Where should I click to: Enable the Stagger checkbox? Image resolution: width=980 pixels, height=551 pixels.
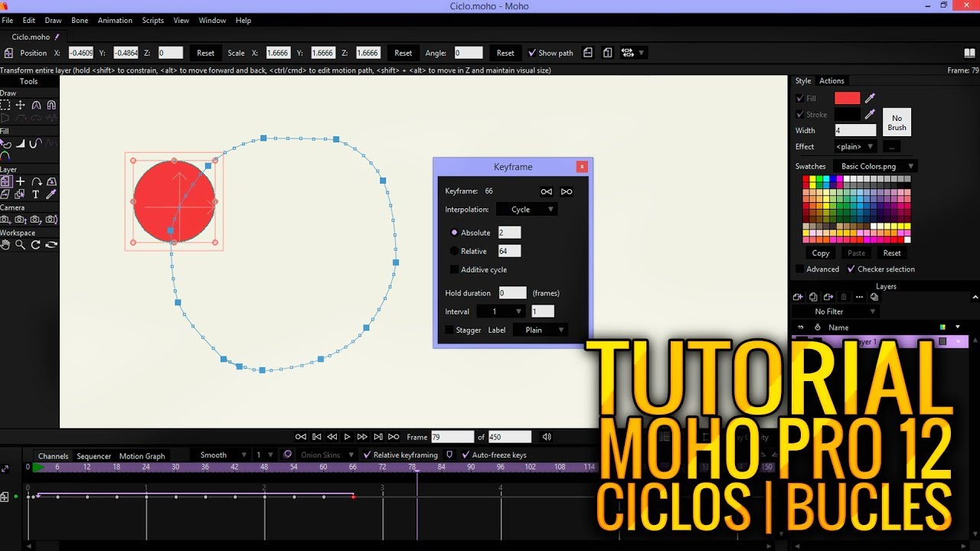coord(449,330)
